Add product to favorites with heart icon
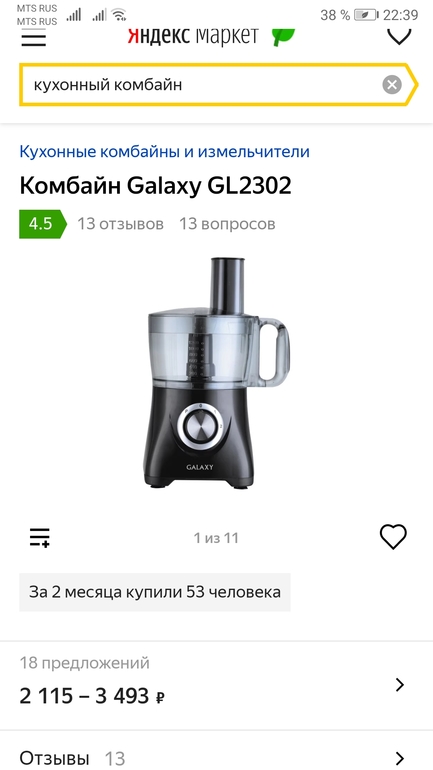The width and height of the screenshot is (433, 770). pos(393,537)
